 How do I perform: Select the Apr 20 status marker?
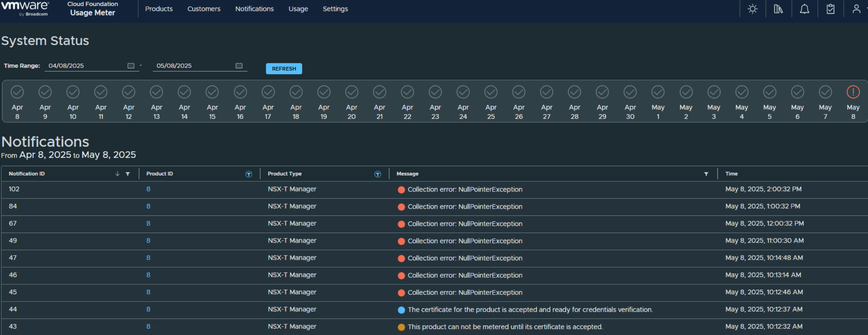click(x=351, y=92)
